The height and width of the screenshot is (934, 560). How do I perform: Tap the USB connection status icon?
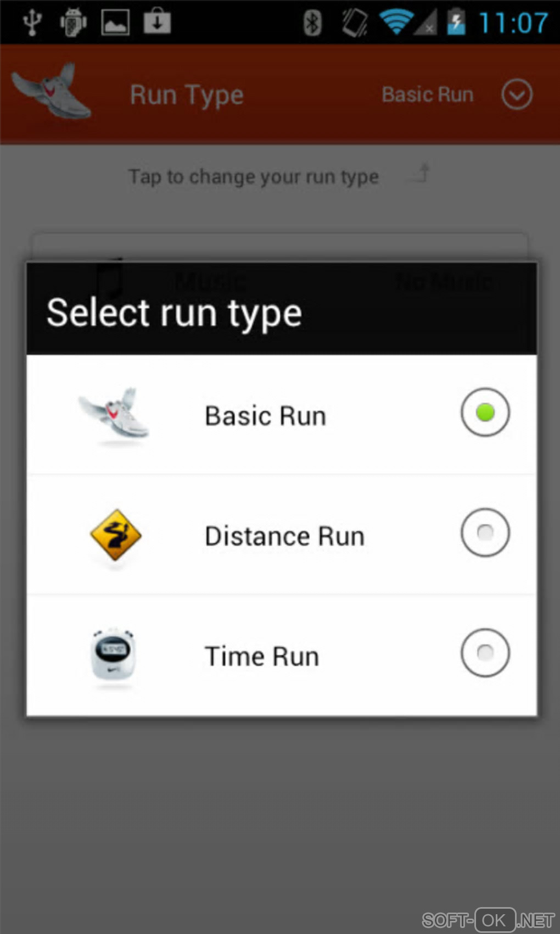[32, 22]
